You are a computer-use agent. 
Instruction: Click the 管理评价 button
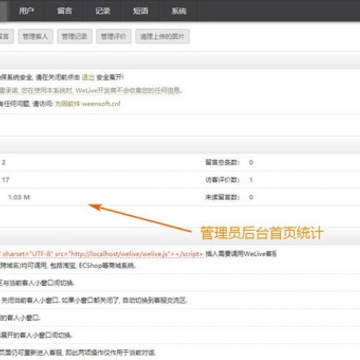[x=114, y=36]
